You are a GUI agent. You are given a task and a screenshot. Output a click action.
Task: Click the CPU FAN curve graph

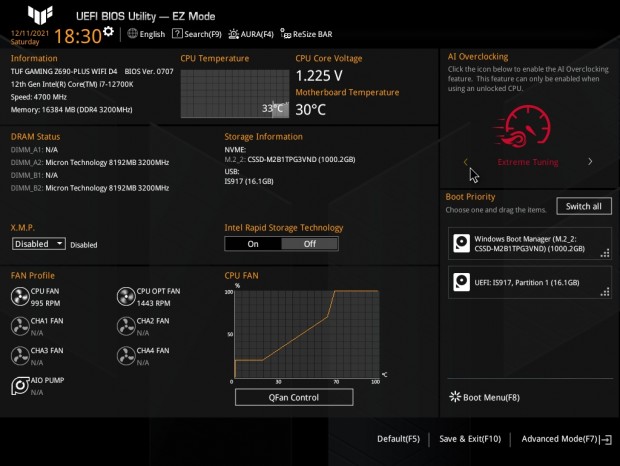307,334
